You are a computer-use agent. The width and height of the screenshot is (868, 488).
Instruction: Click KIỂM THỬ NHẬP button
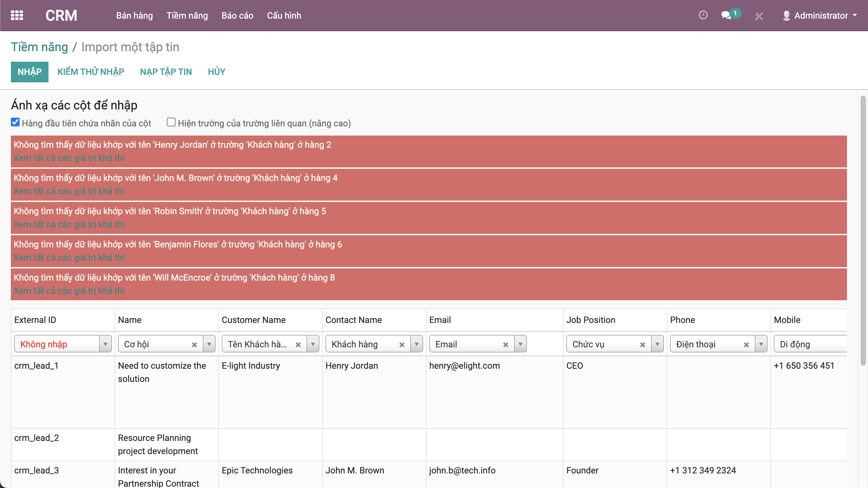coord(91,72)
